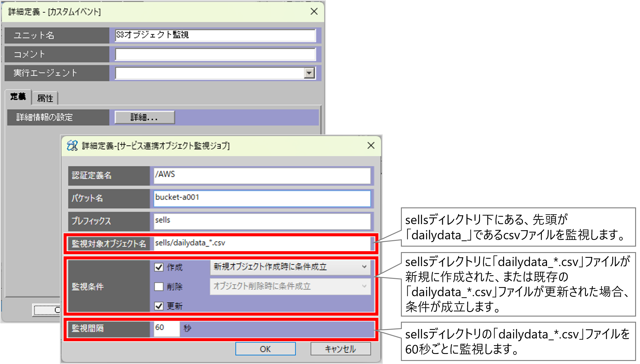
Task: Switch to the 属性 tab
Action: pyautogui.click(x=45, y=98)
